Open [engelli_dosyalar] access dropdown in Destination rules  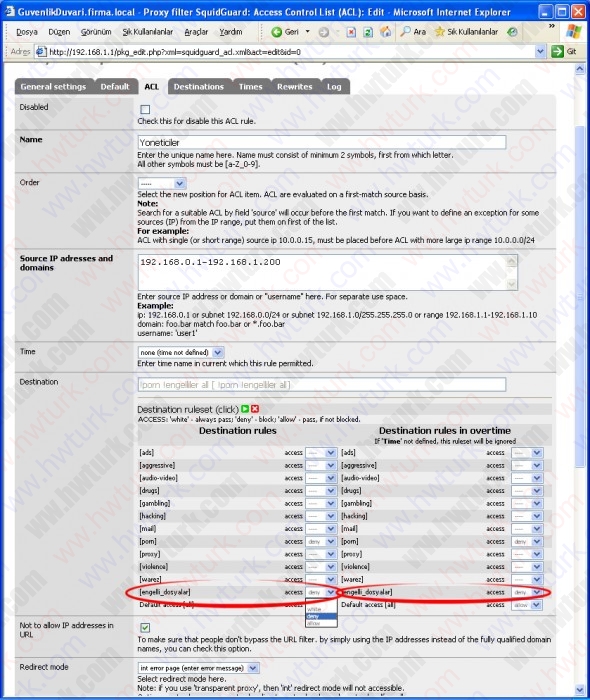[x=321, y=592]
